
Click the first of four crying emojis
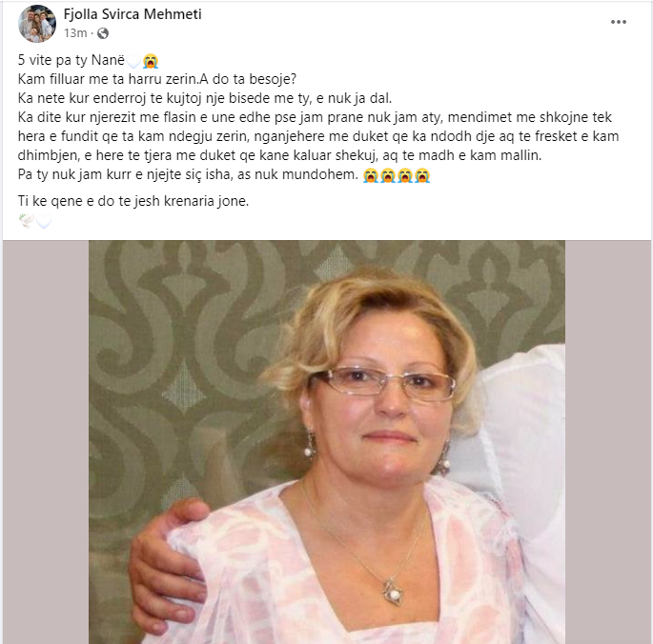pyautogui.click(x=371, y=175)
